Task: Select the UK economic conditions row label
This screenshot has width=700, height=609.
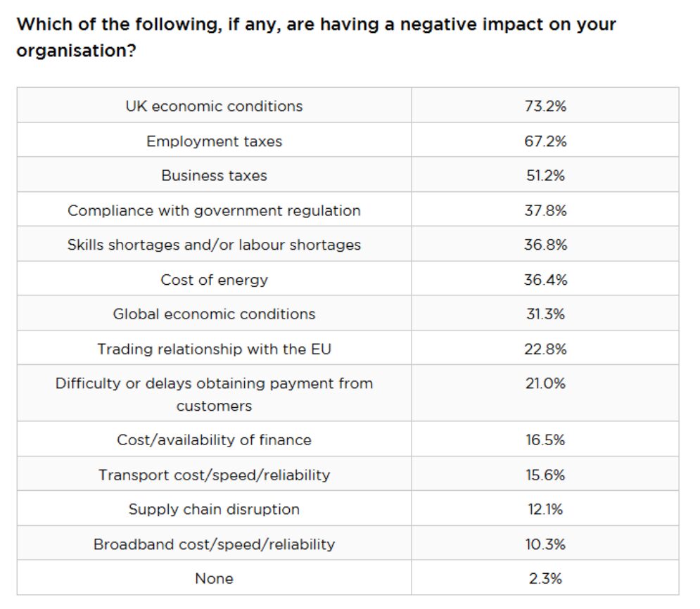Action: 215,106
